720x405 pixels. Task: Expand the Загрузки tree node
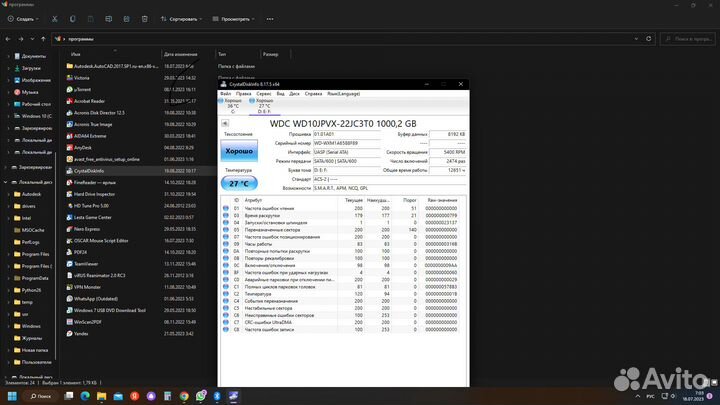[8, 68]
